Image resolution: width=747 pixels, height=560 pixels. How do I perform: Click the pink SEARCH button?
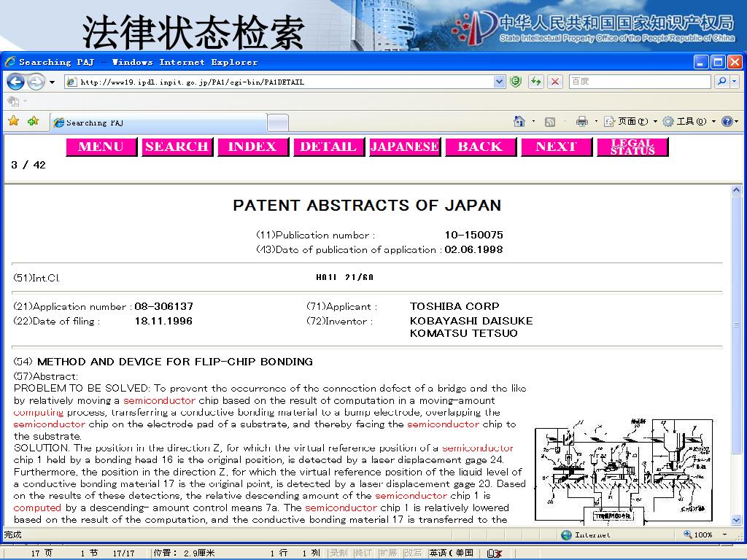point(177,147)
